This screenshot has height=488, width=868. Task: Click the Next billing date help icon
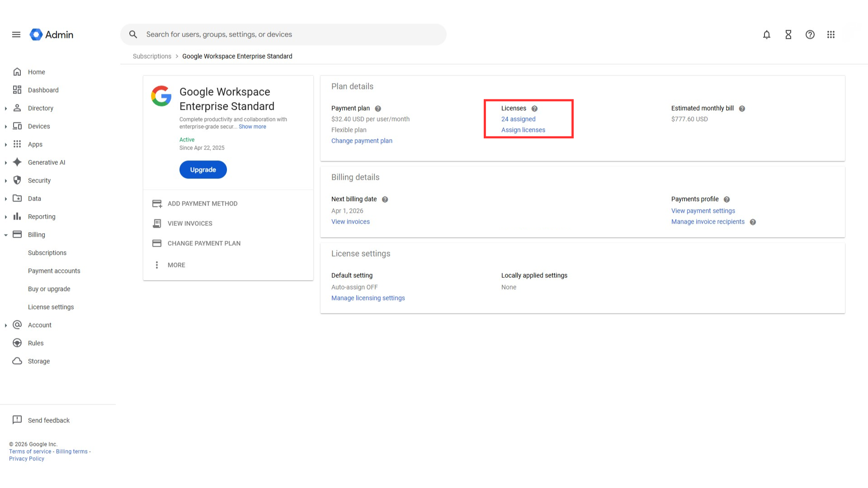tap(385, 199)
